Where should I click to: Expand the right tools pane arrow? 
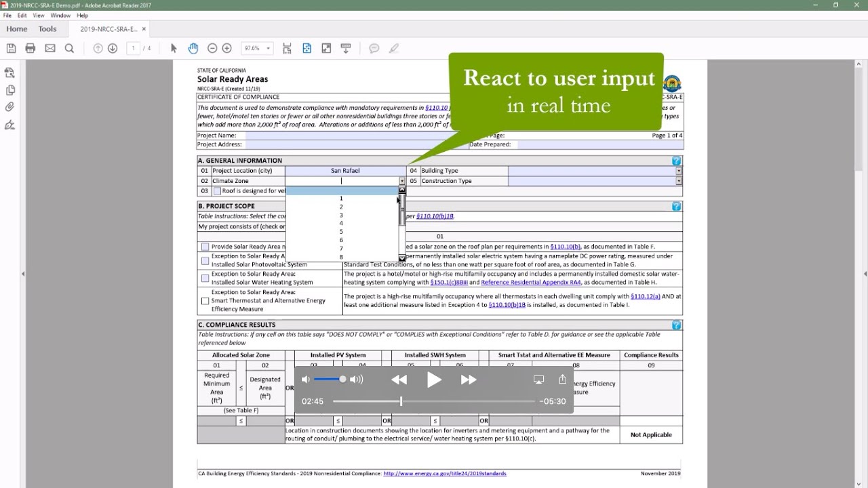[865, 274]
